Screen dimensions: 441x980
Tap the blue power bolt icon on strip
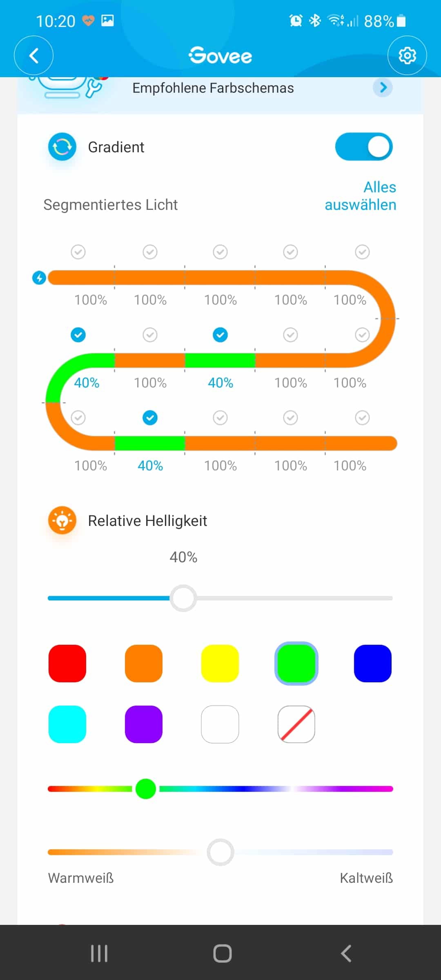tap(39, 278)
